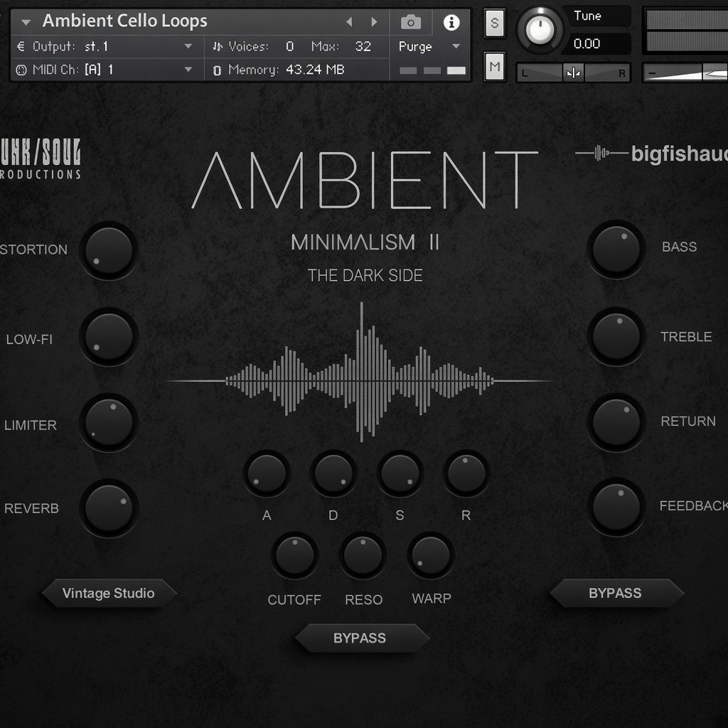Toggle the filter BYPASS button under Reso
This screenshot has width=728, height=728.
click(361, 638)
